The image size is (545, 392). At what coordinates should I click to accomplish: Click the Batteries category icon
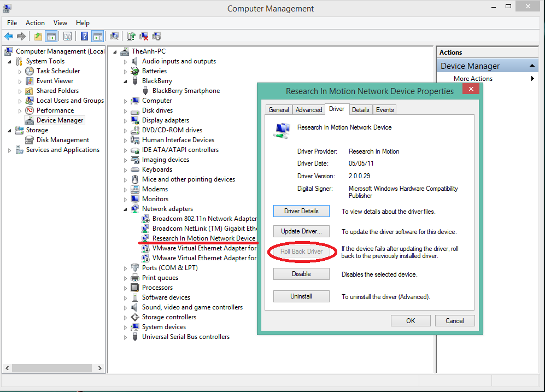pyautogui.click(x=135, y=71)
